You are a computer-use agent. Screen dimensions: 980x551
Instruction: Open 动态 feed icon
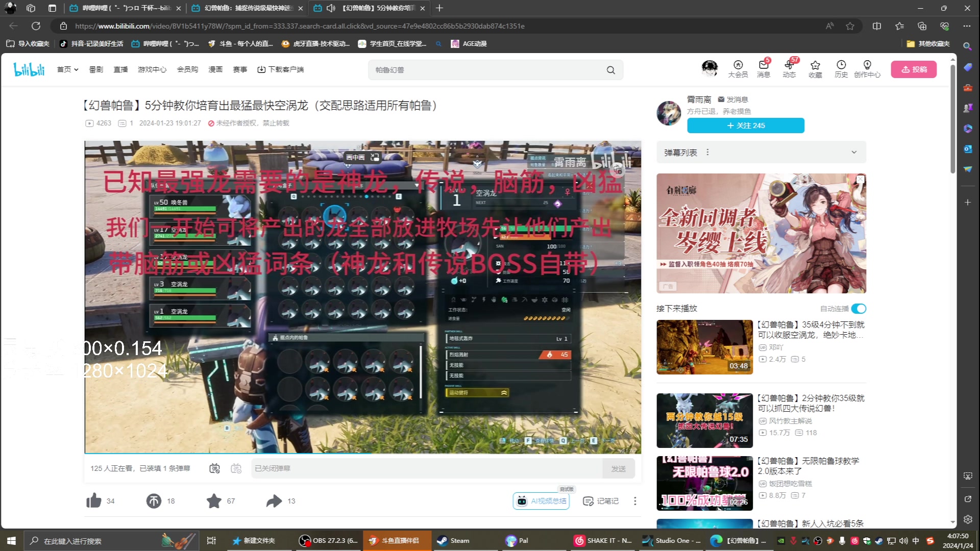(x=789, y=69)
